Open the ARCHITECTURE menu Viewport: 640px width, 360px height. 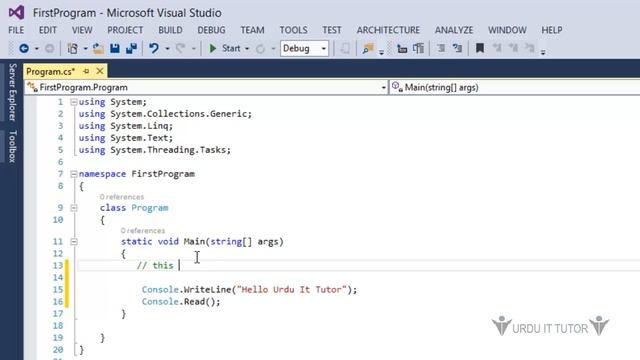point(388,30)
